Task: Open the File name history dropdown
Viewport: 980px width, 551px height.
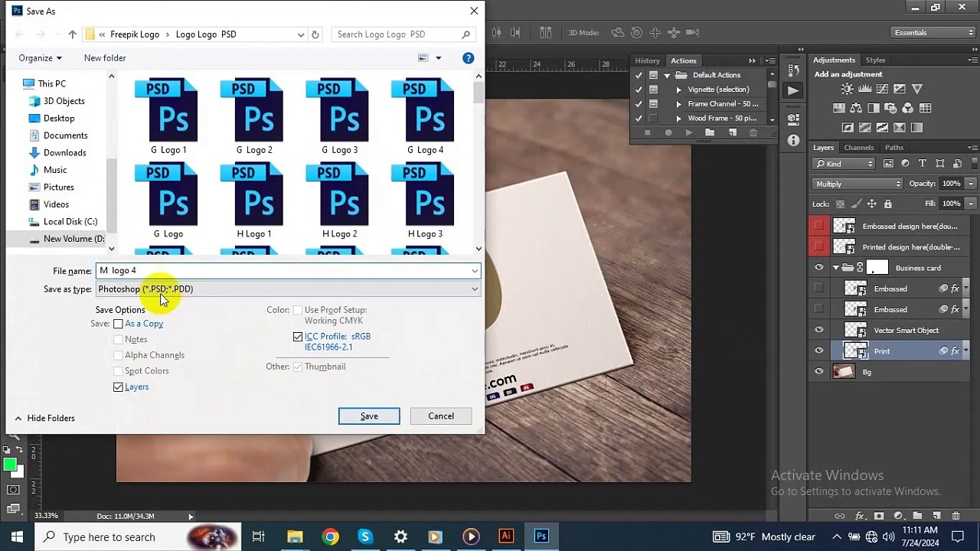Action: pyautogui.click(x=475, y=271)
